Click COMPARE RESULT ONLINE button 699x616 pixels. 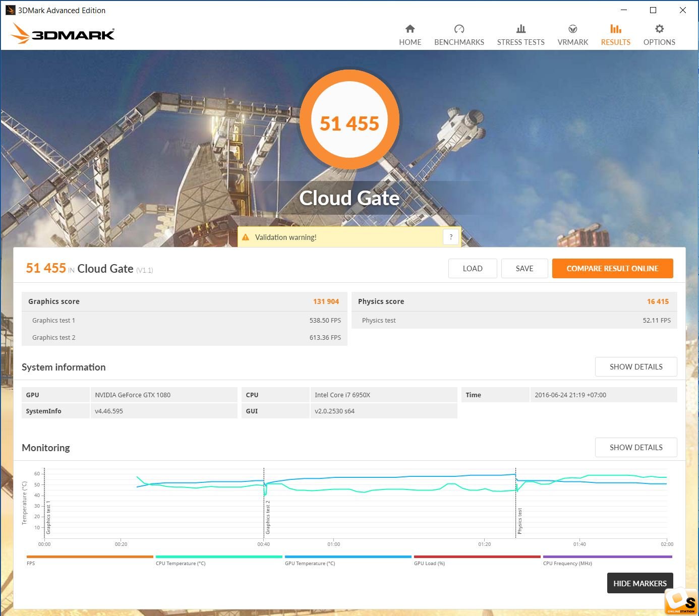[613, 269]
